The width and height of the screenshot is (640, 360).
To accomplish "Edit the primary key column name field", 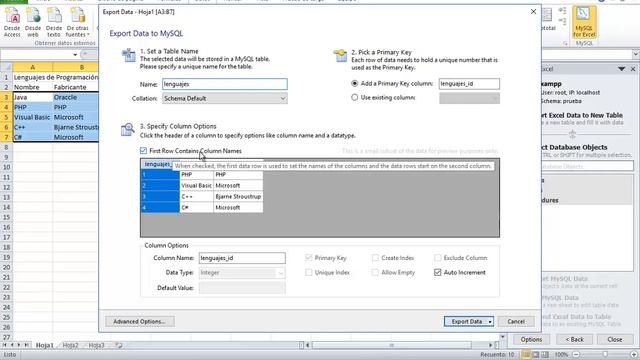I will (x=469, y=84).
